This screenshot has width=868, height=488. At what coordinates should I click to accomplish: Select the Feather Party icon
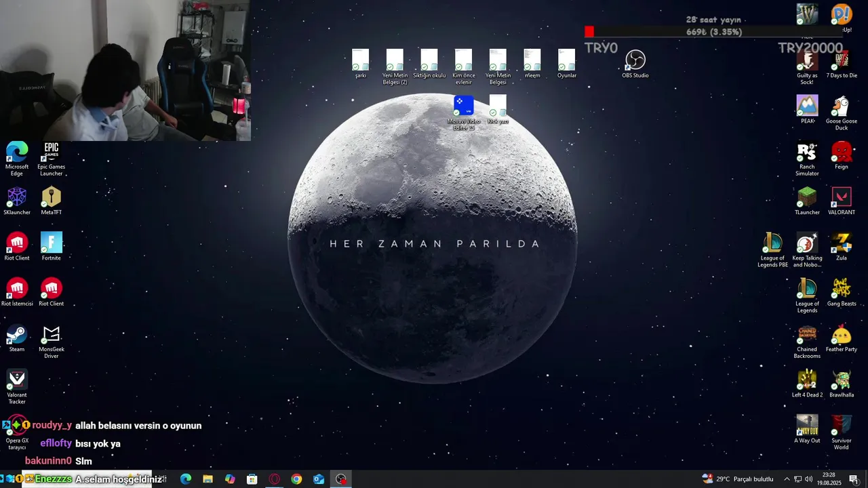[x=842, y=338]
